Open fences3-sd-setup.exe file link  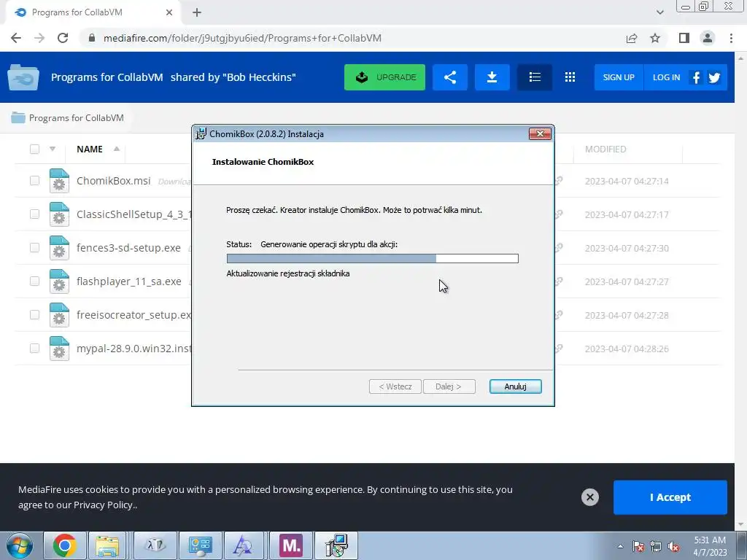click(128, 248)
